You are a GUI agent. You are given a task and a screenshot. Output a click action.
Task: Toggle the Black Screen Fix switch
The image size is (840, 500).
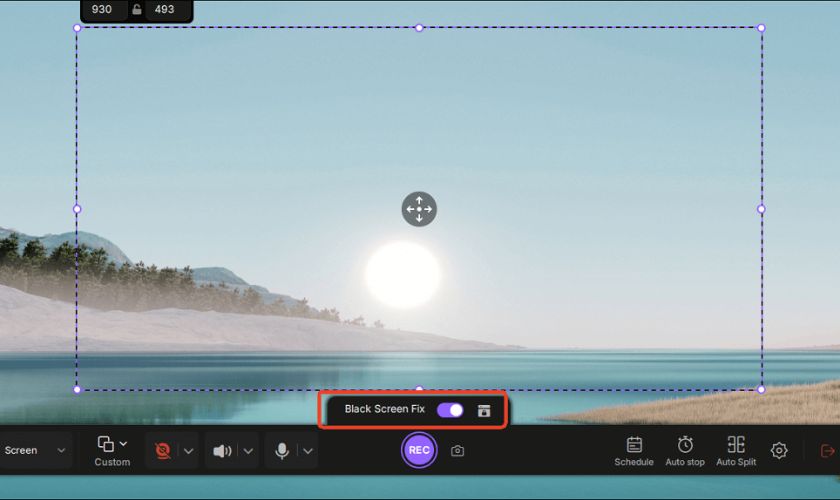(x=450, y=411)
